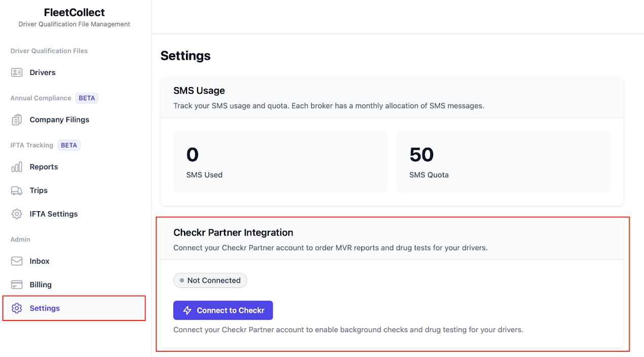Click the Company Filings clipboard icon
The height and width of the screenshot is (357, 644).
[x=17, y=120]
